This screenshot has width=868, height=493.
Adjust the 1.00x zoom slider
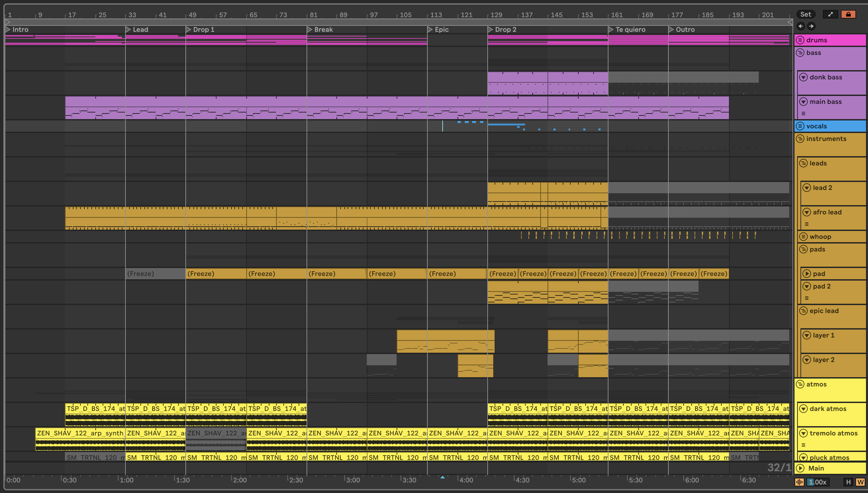point(818,482)
